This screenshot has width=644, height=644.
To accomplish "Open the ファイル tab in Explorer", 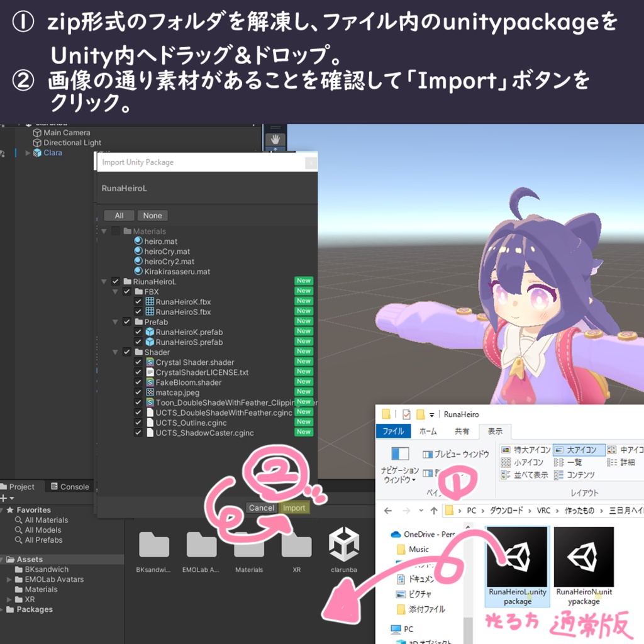I will 393,431.
